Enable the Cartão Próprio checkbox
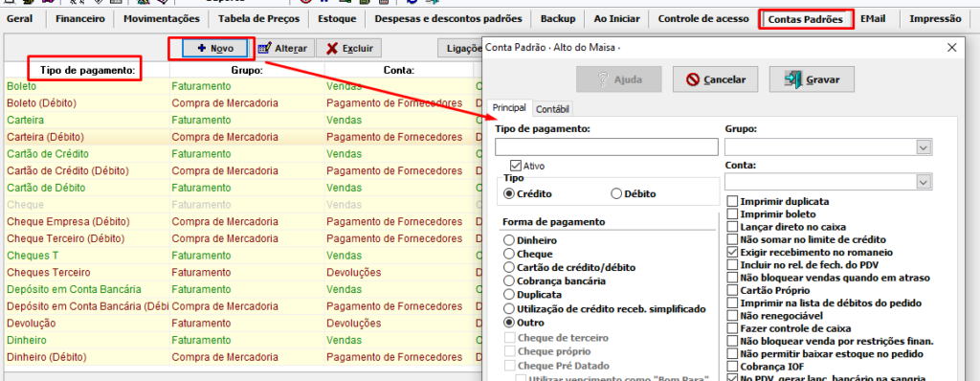This screenshot has width=980, height=381. (x=732, y=290)
